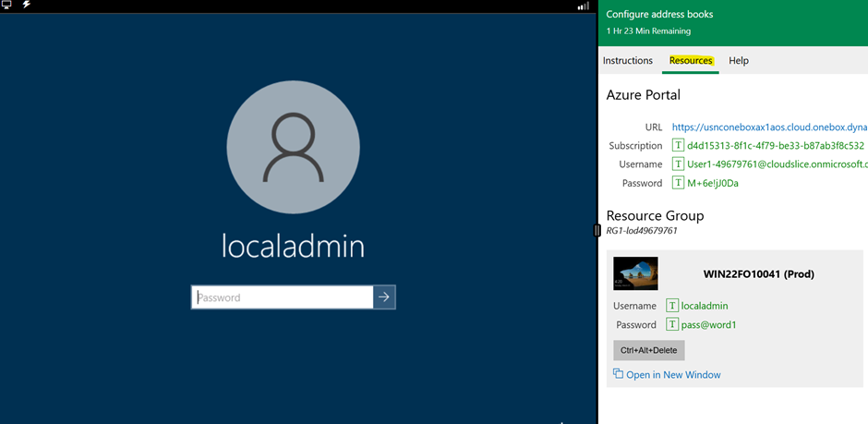Click the panel splitter handle

597,230
